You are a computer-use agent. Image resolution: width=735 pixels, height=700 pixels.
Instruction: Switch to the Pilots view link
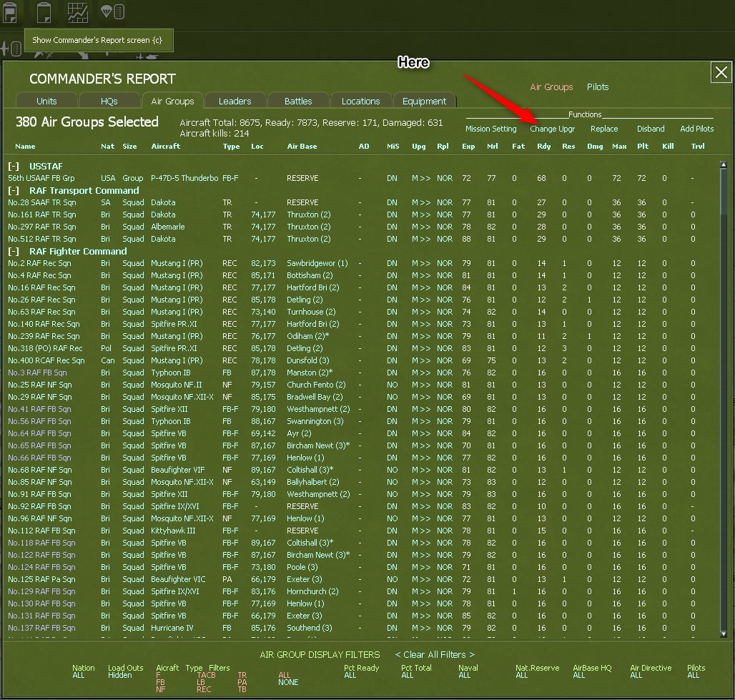coord(598,87)
